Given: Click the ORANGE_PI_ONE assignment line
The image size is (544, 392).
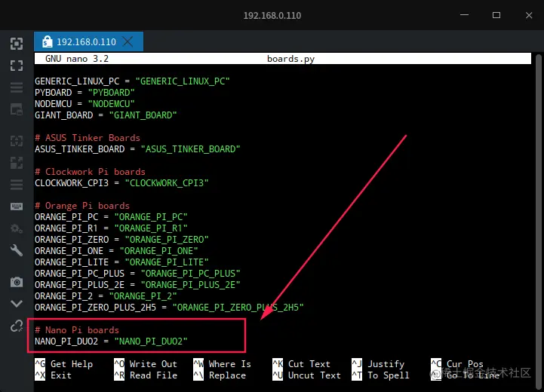Looking at the screenshot, I should click(x=116, y=250).
